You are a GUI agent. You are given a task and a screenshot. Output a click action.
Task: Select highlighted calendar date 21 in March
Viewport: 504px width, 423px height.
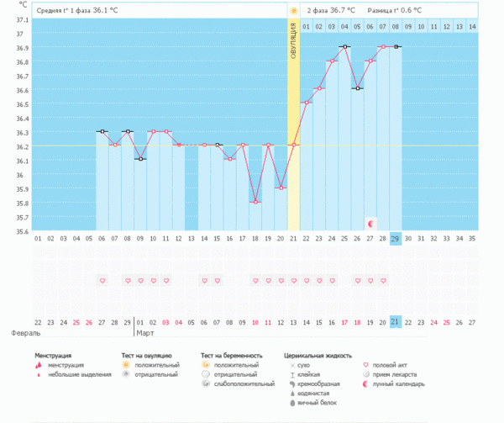tap(396, 322)
